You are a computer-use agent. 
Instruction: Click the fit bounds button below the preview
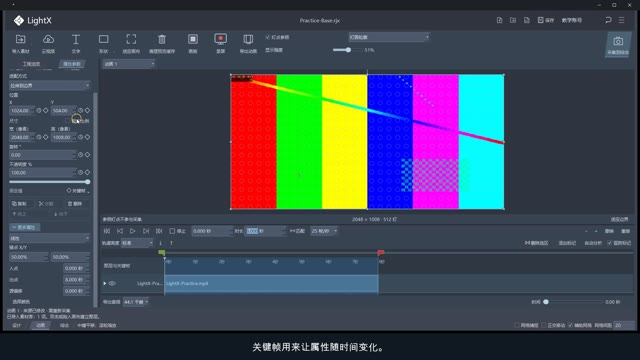619,219
